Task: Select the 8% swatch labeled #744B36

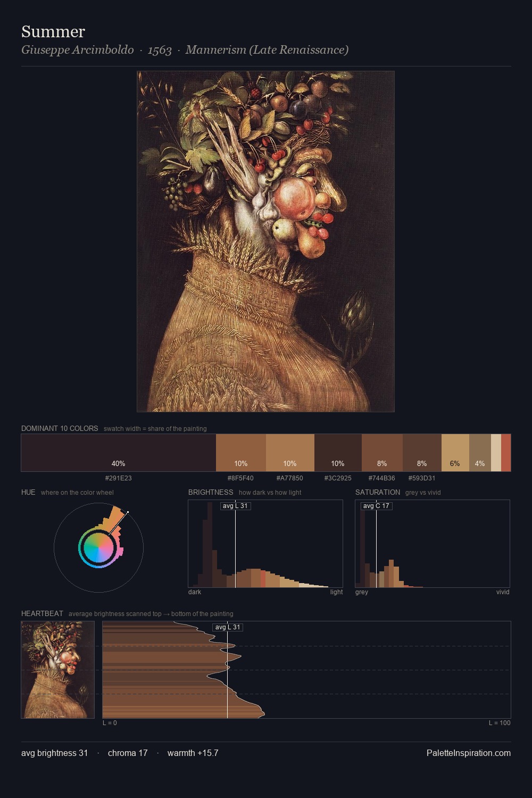Action: tap(382, 453)
